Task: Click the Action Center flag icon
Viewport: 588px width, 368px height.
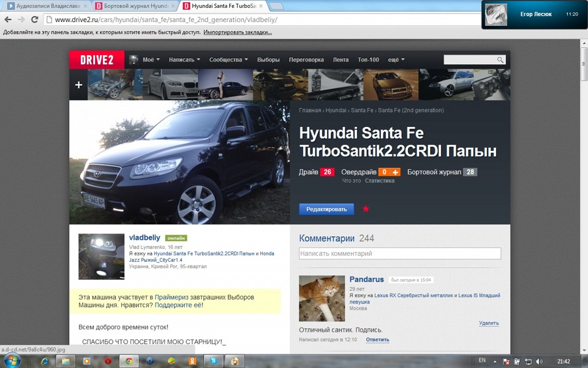Action: (x=506, y=362)
